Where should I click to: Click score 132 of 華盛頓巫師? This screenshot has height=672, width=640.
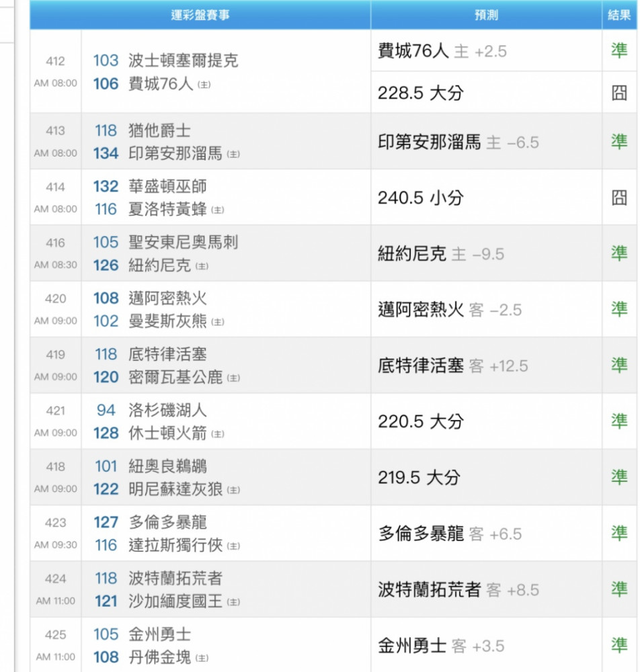coord(106,186)
